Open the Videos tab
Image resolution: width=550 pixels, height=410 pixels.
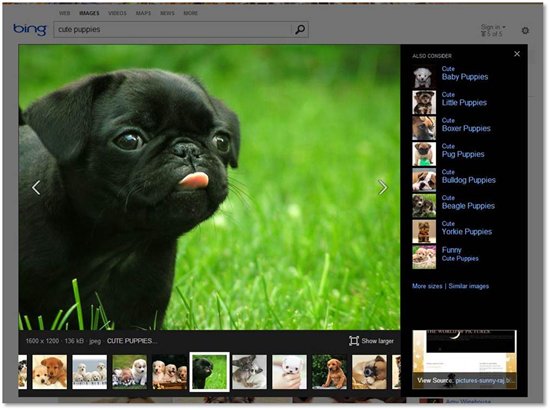(118, 13)
